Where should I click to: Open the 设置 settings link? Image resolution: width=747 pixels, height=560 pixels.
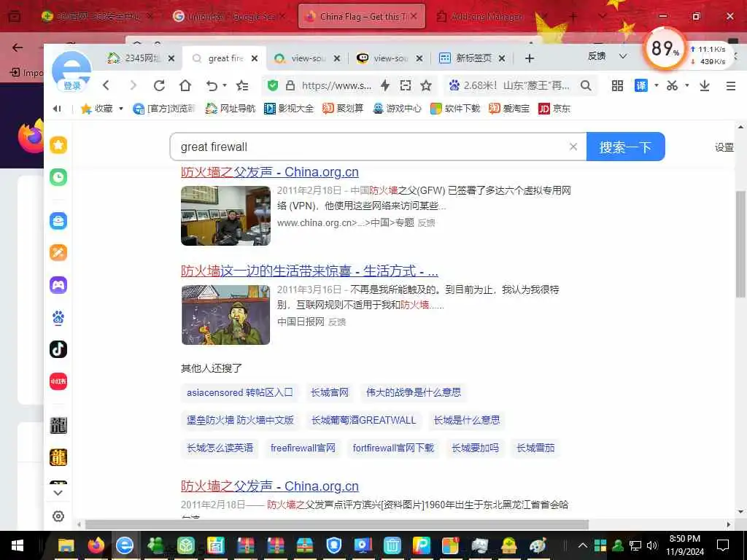724,147
